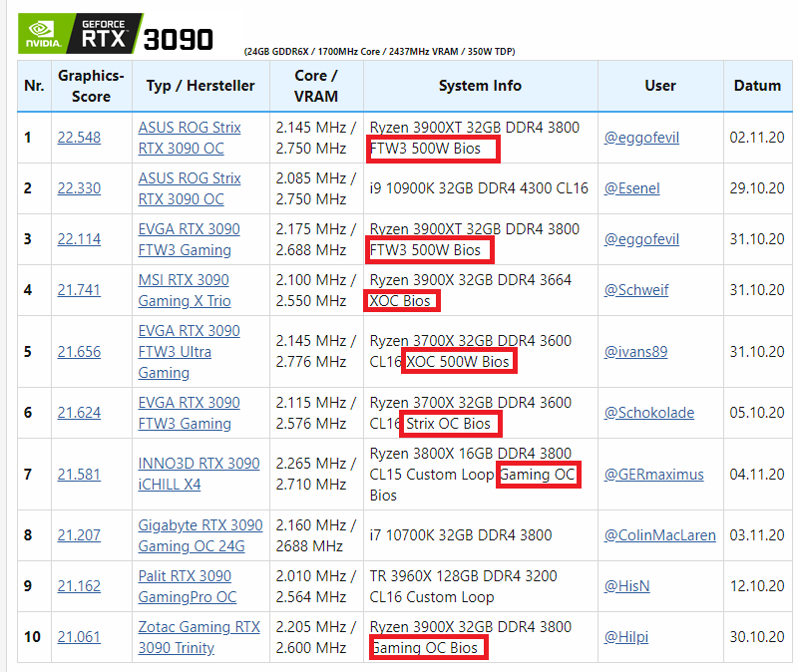Image resolution: width=798 pixels, height=672 pixels.
Task: Visit @Esenel user profile
Action: (631, 188)
